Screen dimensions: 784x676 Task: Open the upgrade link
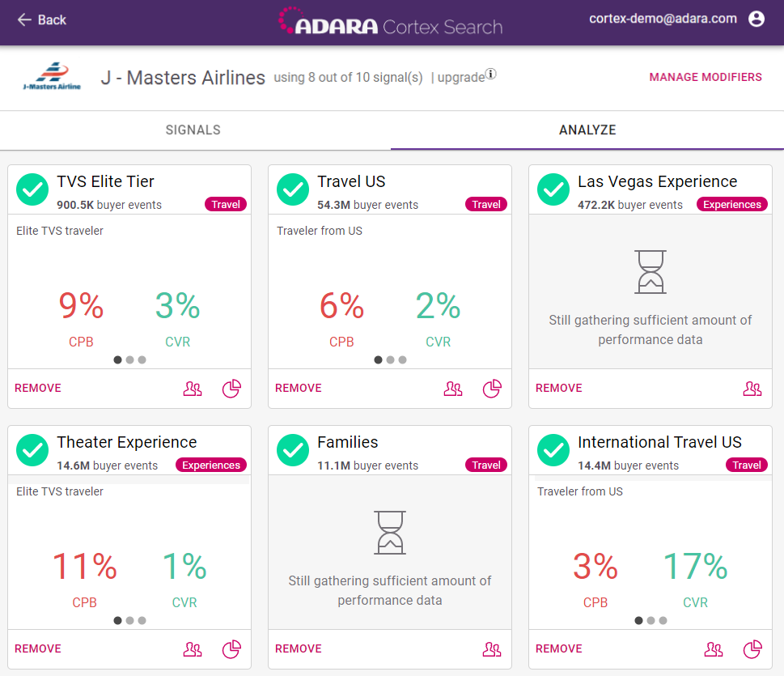pos(461,78)
